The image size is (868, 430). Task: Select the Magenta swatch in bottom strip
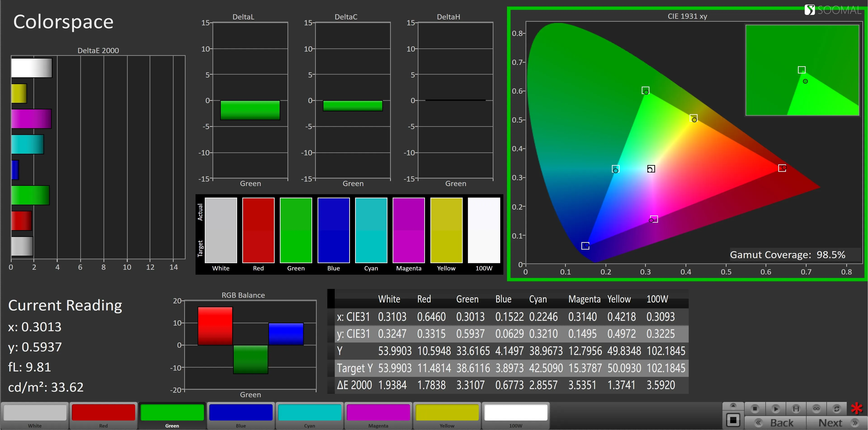pyautogui.click(x=378, y=416)
